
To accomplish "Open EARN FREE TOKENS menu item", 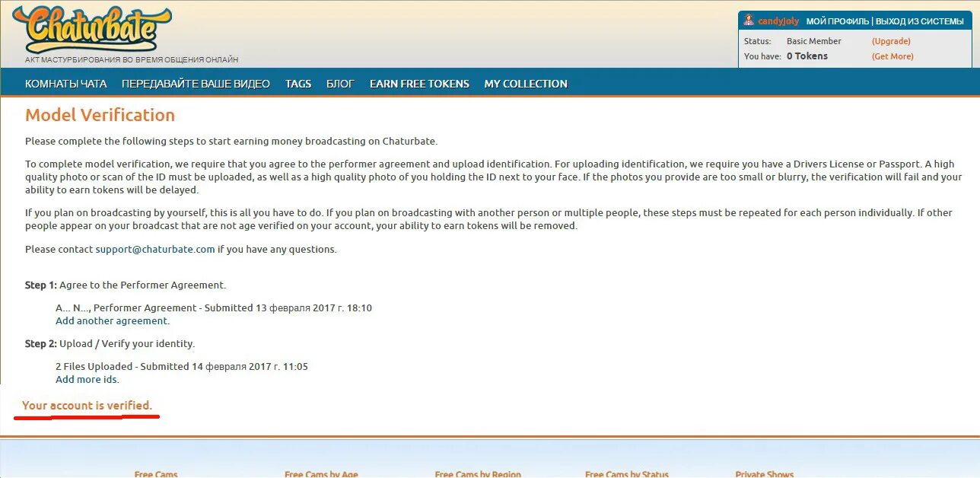I will coord(419,84).
